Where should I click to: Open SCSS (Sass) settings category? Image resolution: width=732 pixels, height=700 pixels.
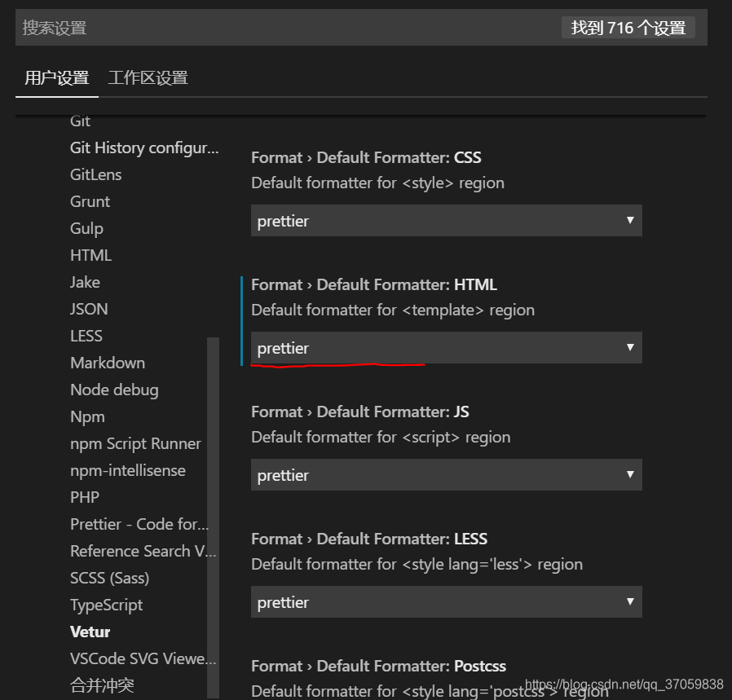click(x=110, y=579)
